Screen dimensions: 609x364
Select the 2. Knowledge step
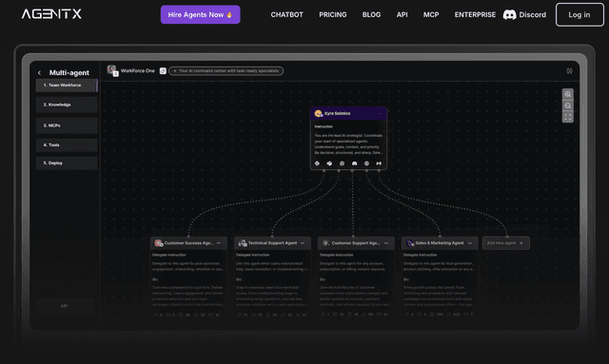(67, 105)
